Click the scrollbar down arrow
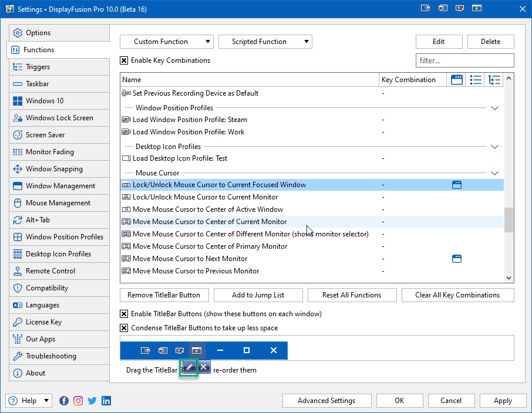Viewport: 532px width, 413px height. (509, 277)
